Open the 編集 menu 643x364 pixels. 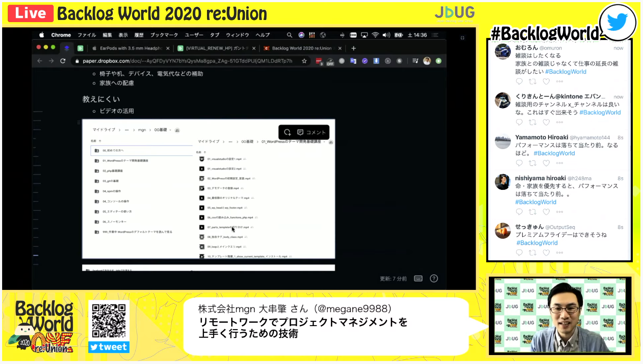click(107, 35)
